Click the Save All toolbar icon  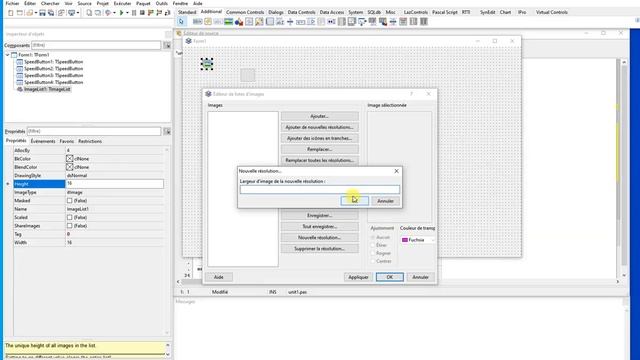[51, 13]
